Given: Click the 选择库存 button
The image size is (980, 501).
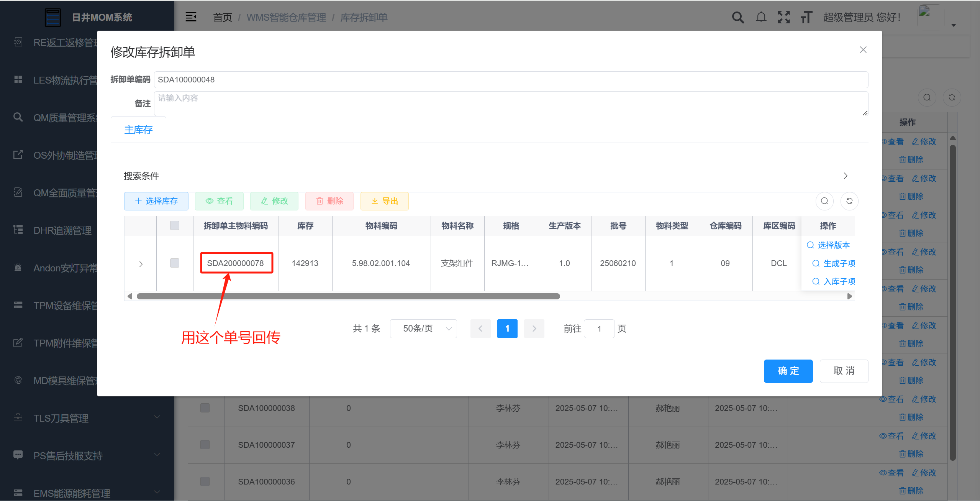Looking at the screenshot, I should pyautogui.click(x=156, y=201).
